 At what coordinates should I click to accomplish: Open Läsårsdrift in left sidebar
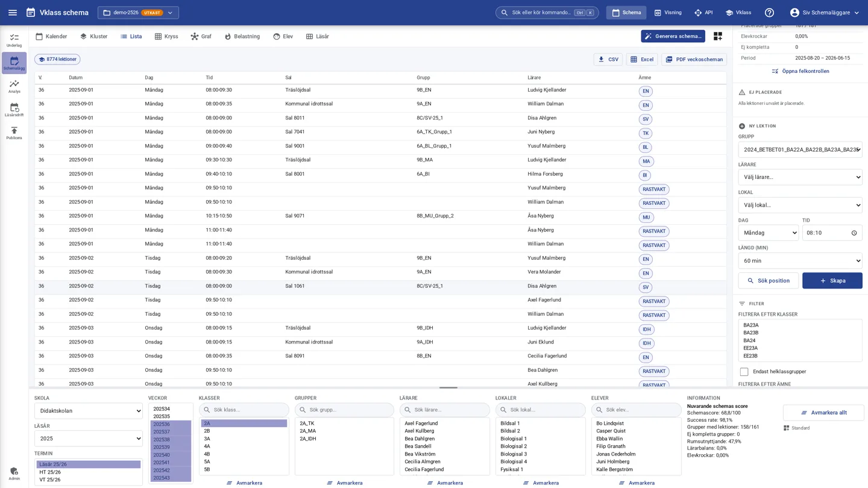[14, 110]
